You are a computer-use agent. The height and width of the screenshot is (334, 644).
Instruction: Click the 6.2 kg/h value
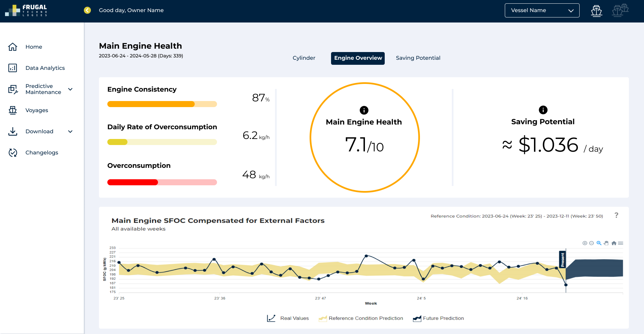pyautogui.click(x=256, y=135)
